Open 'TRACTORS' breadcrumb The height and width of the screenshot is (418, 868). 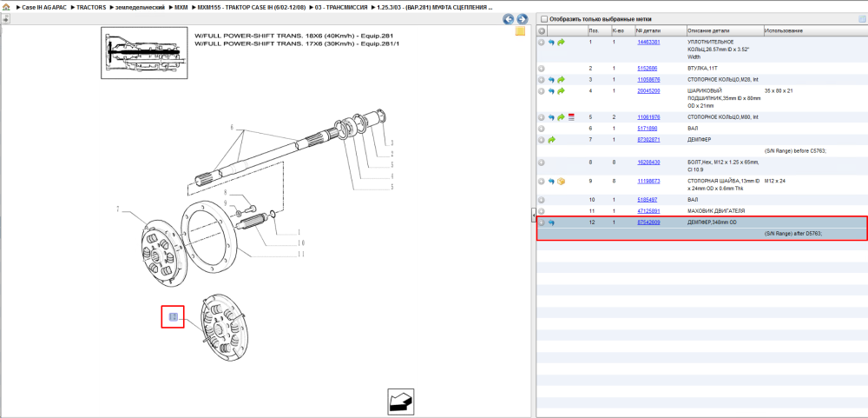[91, 8]
